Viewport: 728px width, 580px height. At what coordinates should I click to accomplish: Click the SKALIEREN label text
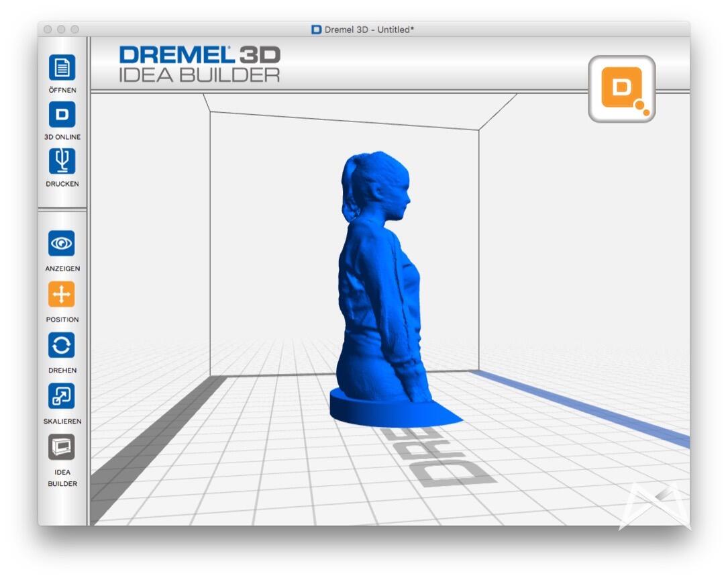[x=62, y=421]
